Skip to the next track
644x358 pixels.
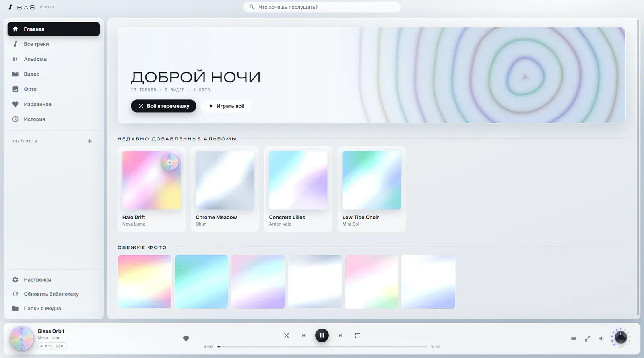tap(340, 335)
